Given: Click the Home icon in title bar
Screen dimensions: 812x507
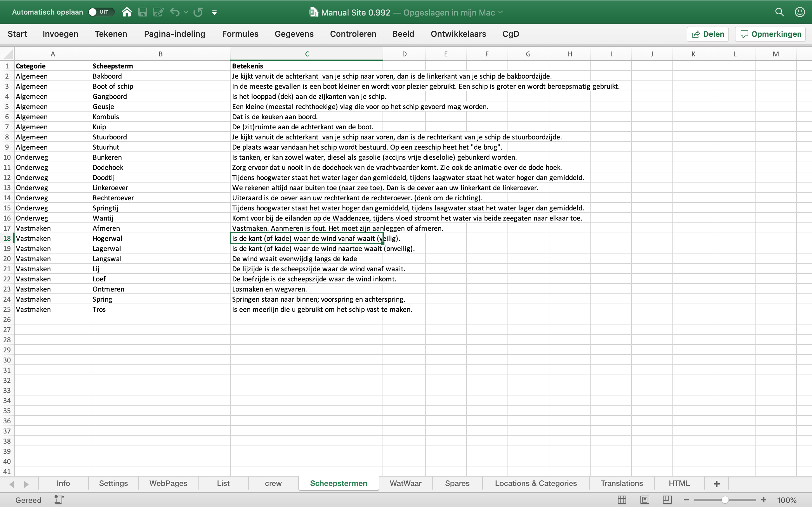Looking at the screenshot, I should tap(127, 12).
